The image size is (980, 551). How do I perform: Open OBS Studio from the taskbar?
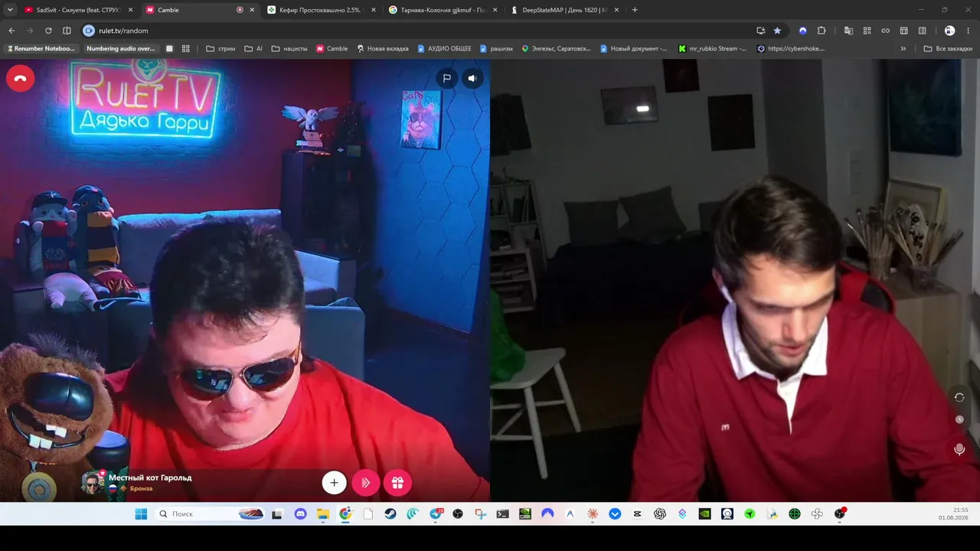[458, 514]
